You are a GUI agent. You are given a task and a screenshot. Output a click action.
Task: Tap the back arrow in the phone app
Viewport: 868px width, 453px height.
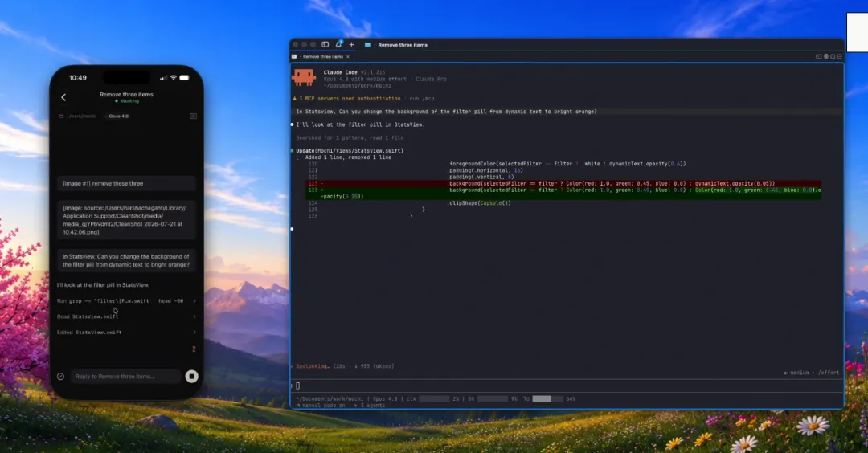(x=63, y=97)
